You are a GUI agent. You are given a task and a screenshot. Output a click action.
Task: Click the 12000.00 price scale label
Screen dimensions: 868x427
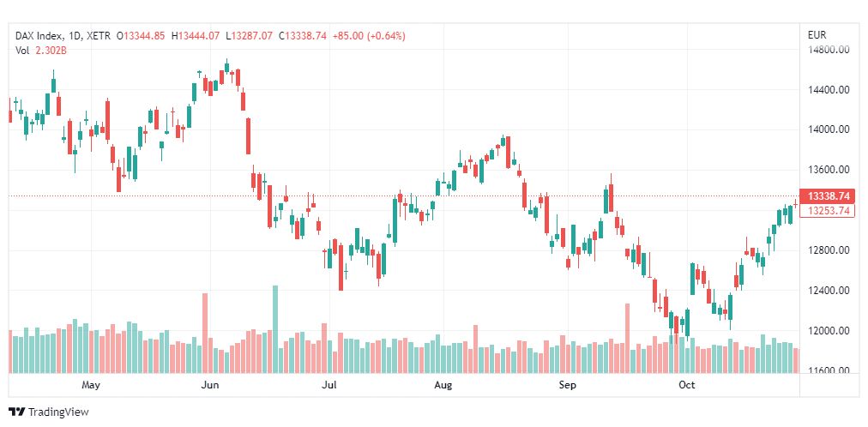coord(828,331)
